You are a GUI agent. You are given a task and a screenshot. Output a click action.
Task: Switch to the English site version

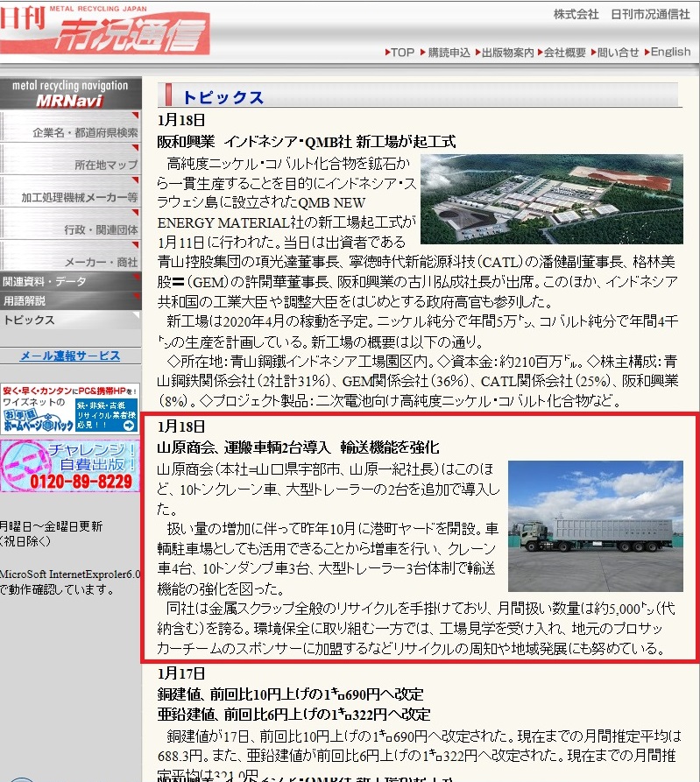668,52
